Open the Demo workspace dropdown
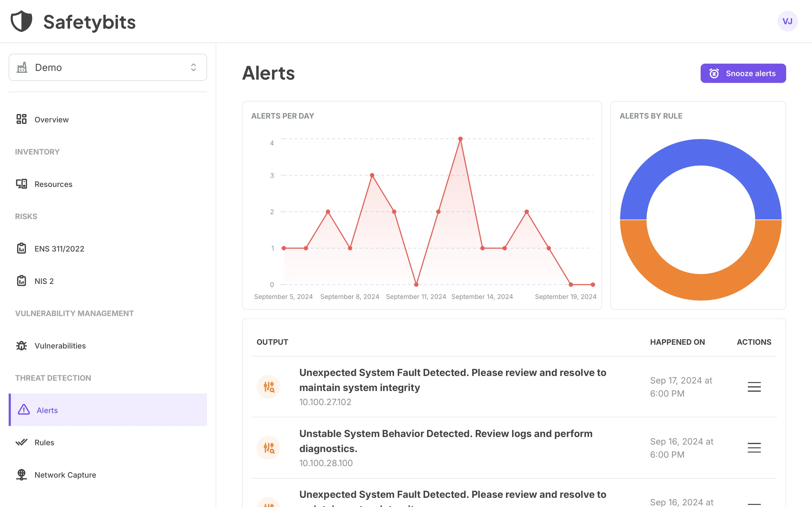Image resolution: width=812 pixels, height=507 pixels. click(x=107, y=67)
